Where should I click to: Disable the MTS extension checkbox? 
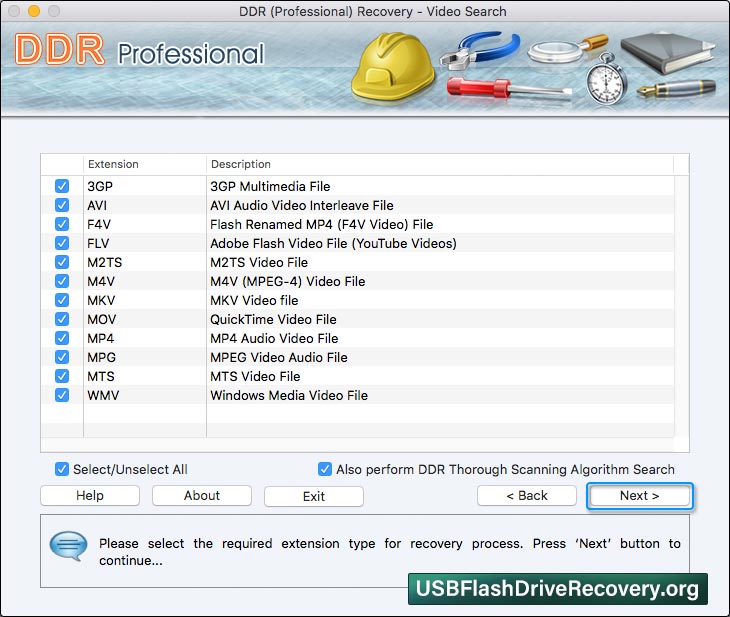(61, 376)
